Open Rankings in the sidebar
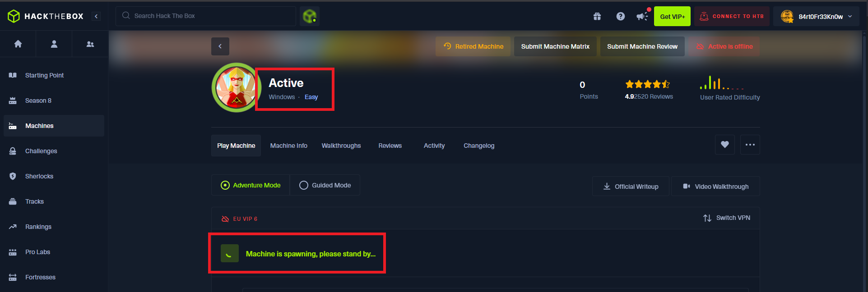 pyautogui.click(x=54, y=227)
